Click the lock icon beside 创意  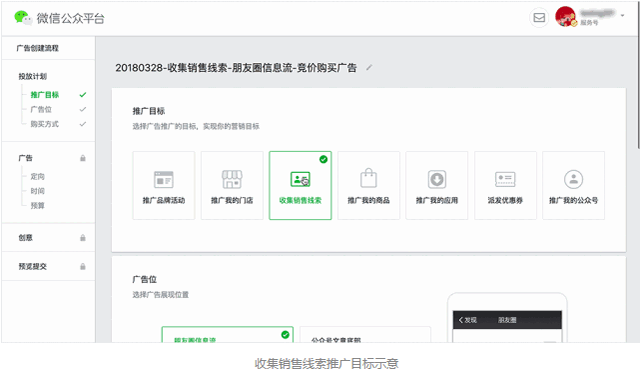pyautogui.click(x=83, y=237)
